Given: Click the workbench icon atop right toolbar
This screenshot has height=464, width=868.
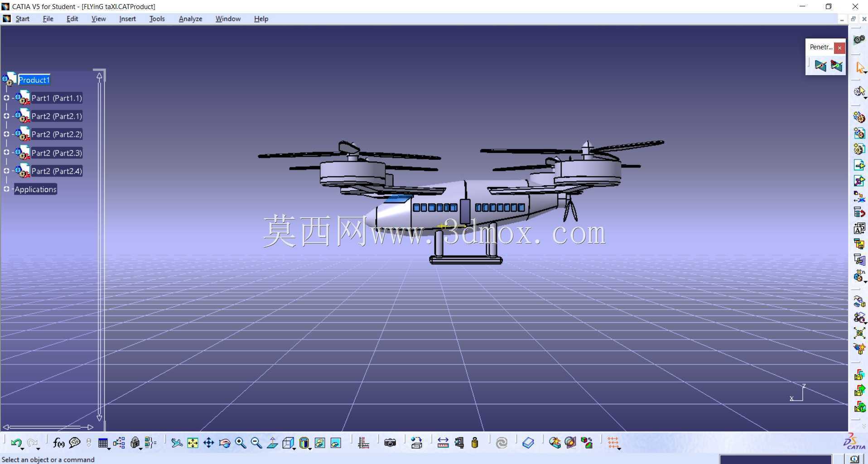Looking at the screenshot, I should (x=859, y=40).
